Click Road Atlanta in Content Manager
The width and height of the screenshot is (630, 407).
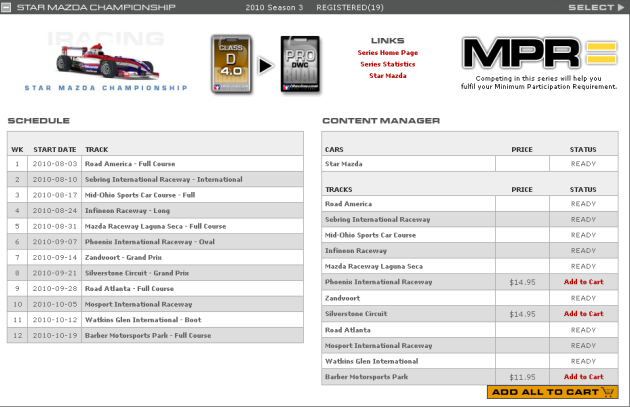[348, 330]
